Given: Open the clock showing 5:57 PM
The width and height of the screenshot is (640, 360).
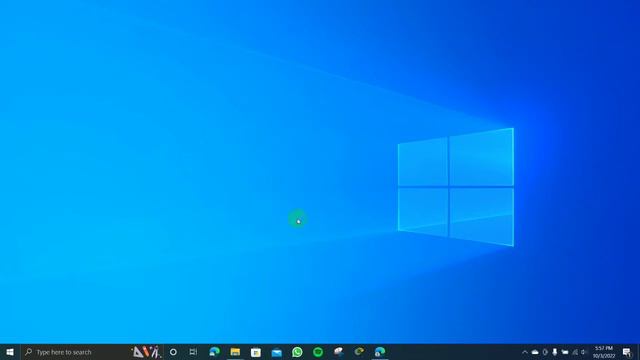Looking at the screenshot, I should [604, 352].
